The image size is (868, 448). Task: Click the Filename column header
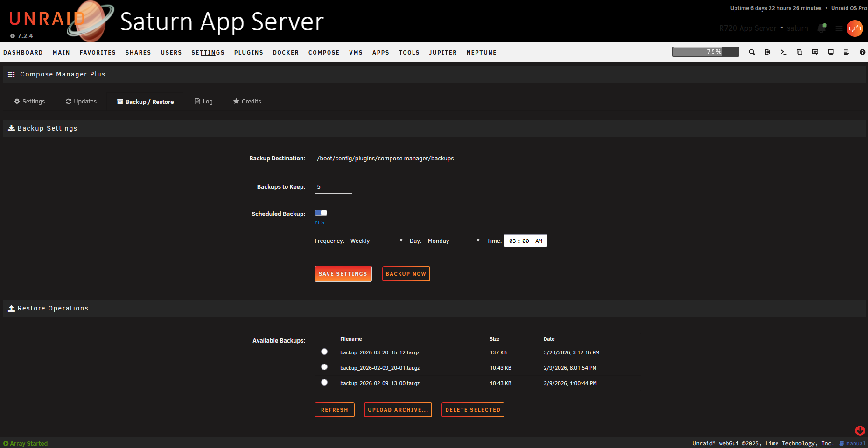[x=351, y=339]
